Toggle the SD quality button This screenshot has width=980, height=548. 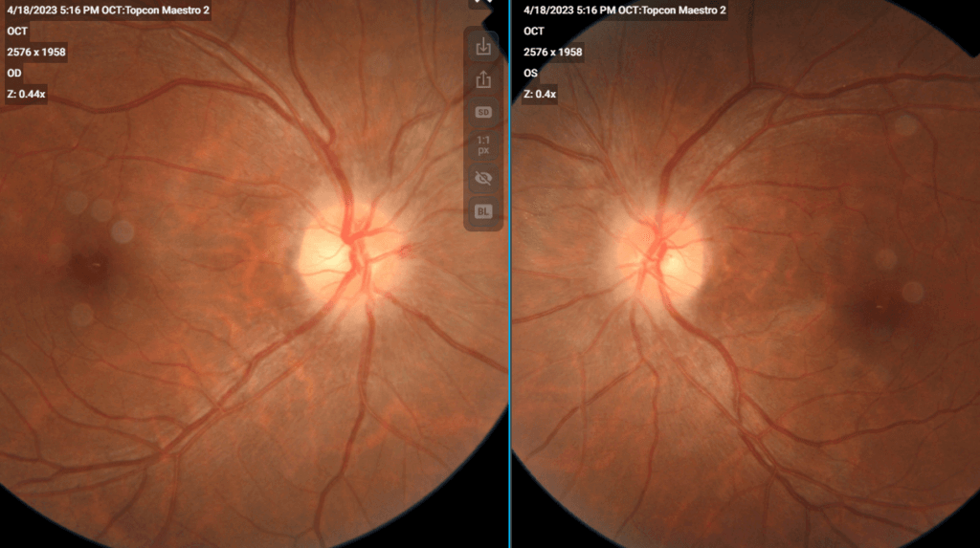point(483,112)
